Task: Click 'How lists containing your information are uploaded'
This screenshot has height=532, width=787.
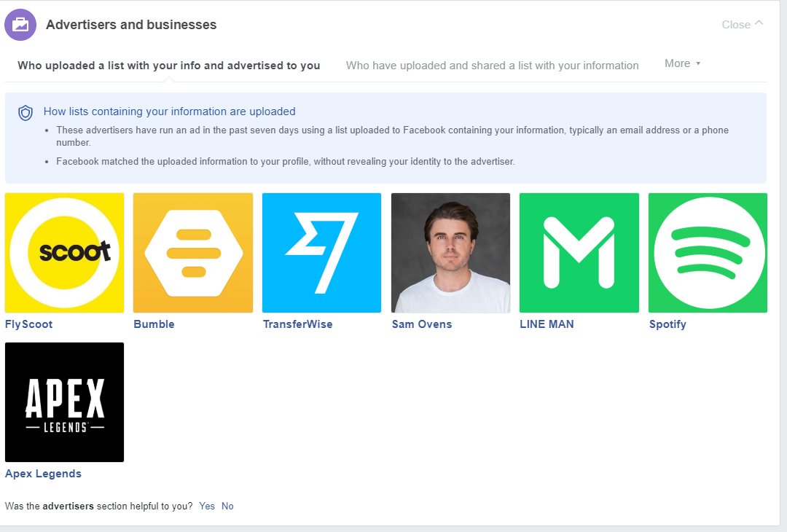Action: (169, 112)
